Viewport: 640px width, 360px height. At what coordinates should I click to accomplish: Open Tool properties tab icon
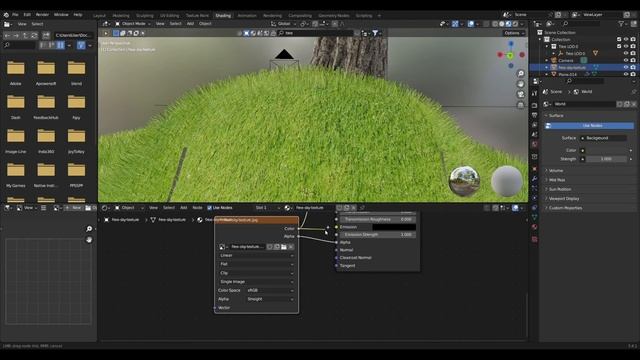pyautogui.click(x=534, y=94)
